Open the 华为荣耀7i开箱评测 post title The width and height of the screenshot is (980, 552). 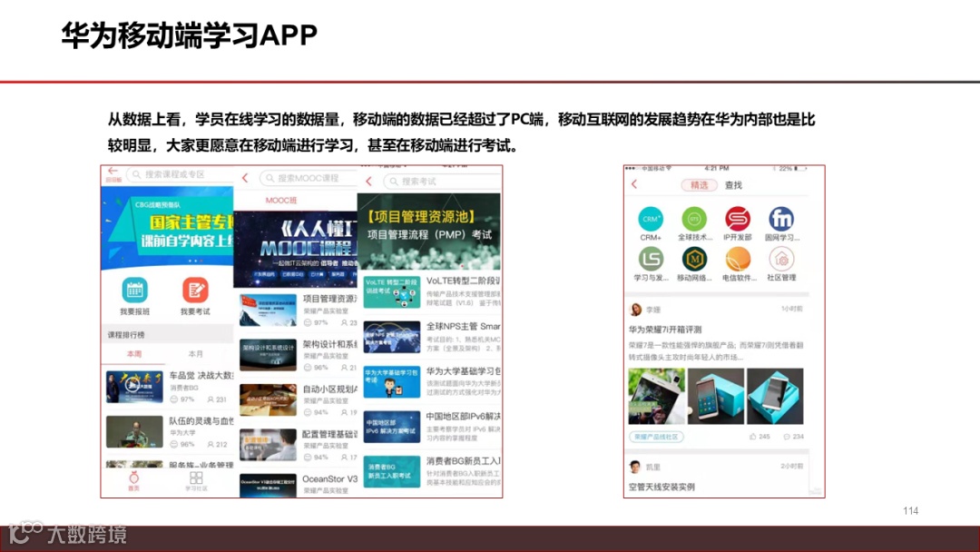665,330
